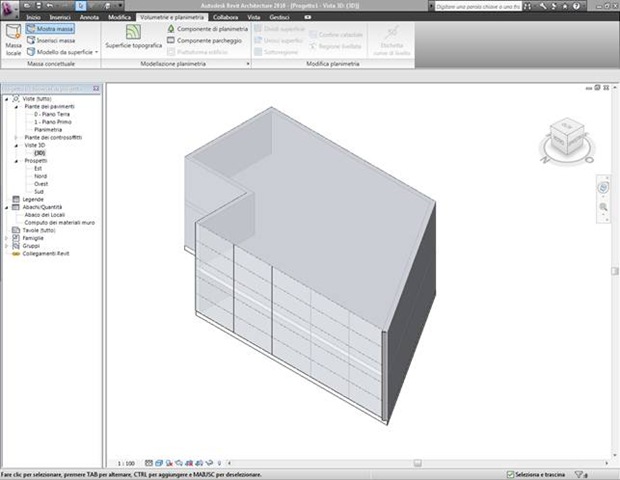Open the zoom tool in the navigation bar
Screen dimensions: 620x480
tap(603, 207)
